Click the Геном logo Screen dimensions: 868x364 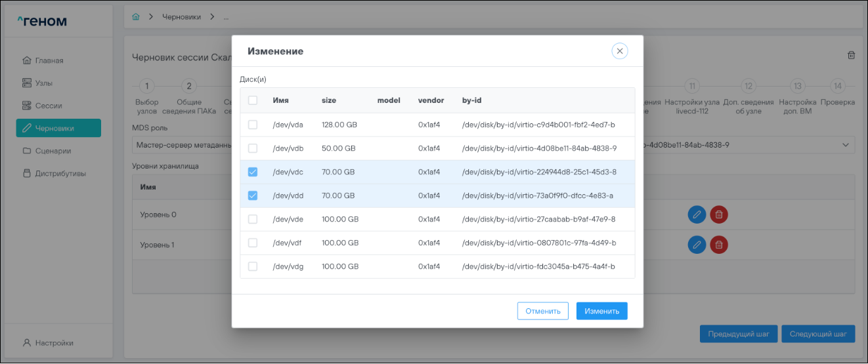tap(42, 22)
